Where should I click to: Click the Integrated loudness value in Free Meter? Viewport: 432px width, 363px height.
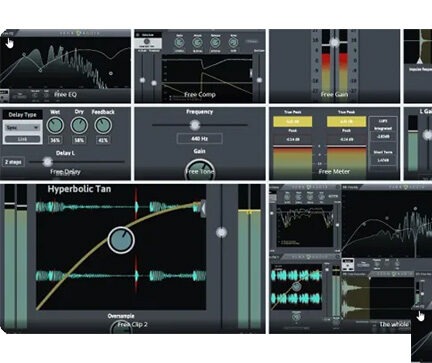click(383, 137)
